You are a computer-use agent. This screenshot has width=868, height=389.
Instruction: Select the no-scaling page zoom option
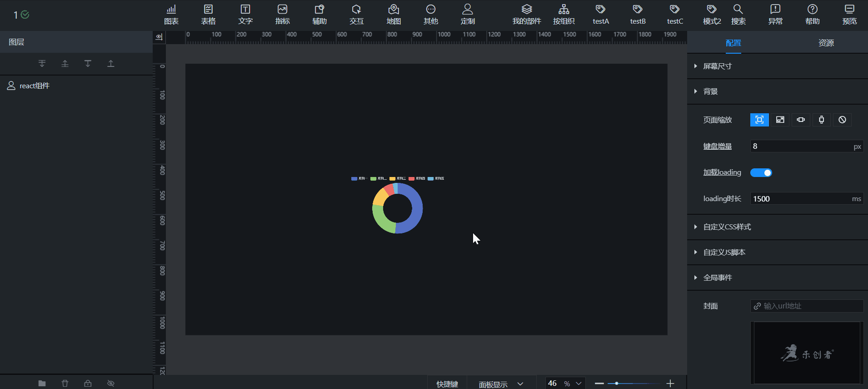tap(842, 120)
